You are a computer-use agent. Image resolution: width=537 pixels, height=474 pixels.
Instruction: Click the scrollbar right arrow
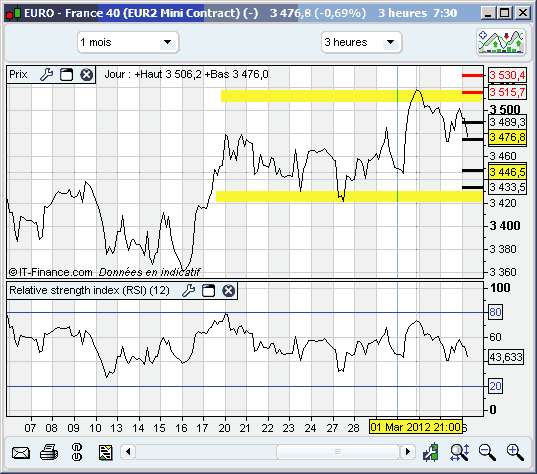(x=408, y=452)
